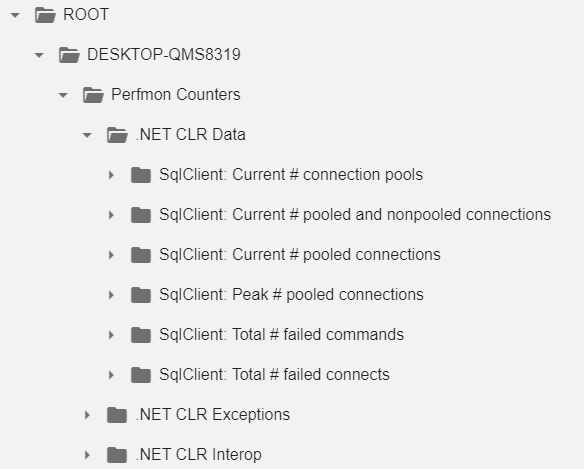Viewport: 584px width, 469px height.
Task: Select SqlClient: Total # failed connects
Action: pyautogui.click(x=274, y=375)
